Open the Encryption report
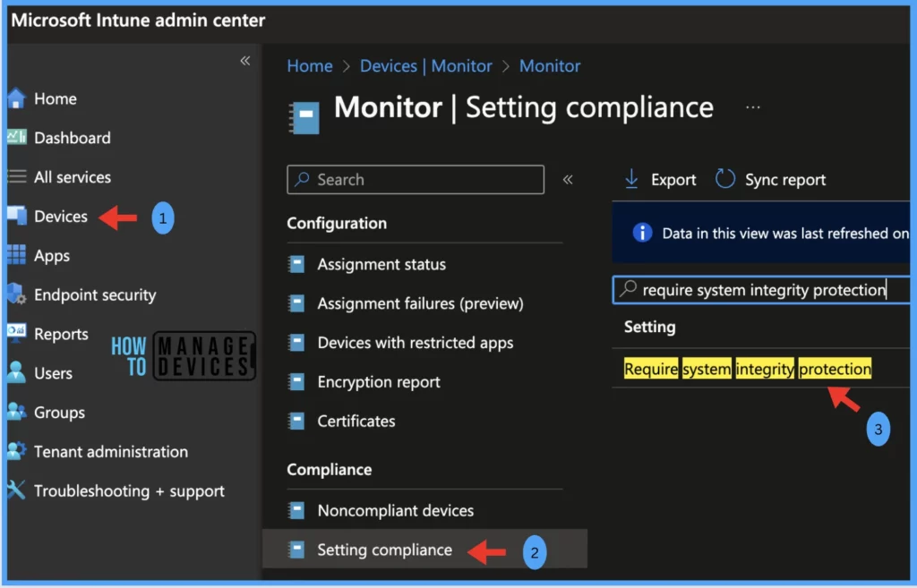Image resolution: width=917 pixels, height=588 pixels. [x=379, y=381]
